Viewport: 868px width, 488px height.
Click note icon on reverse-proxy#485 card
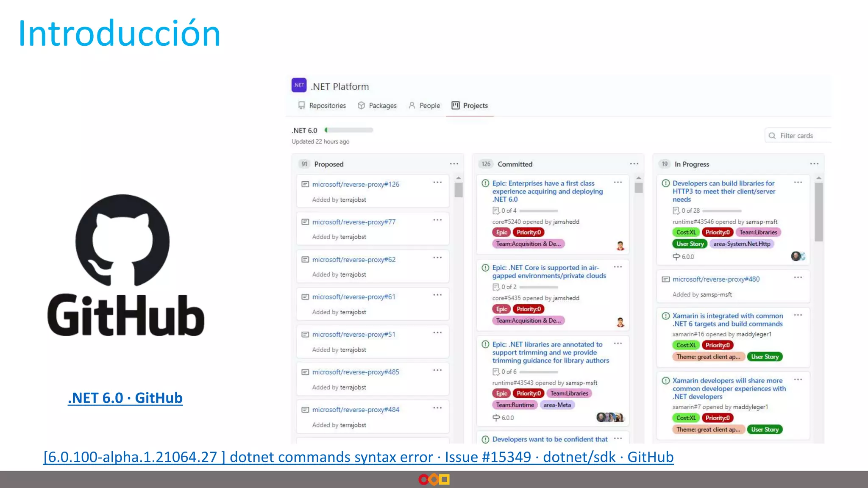pos(305,372)
